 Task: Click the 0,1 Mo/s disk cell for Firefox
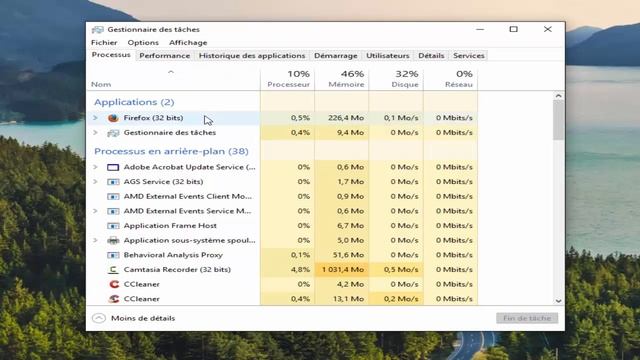[x=396, y=118]
